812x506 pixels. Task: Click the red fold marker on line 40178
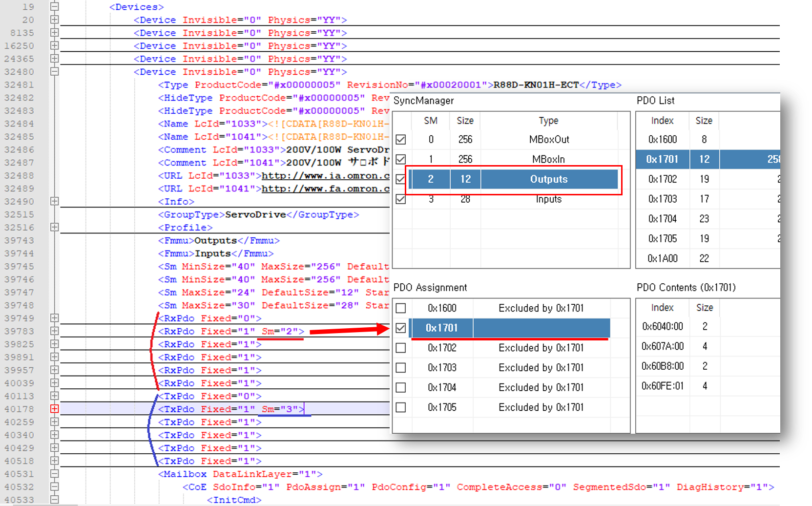tap(54, 409)
